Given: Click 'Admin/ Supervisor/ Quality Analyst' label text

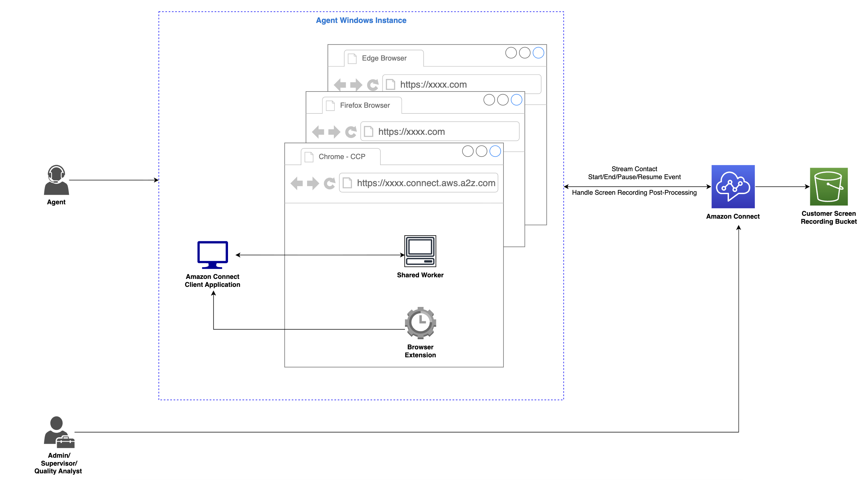Looking at the screenshot, I should coord(58,463).
